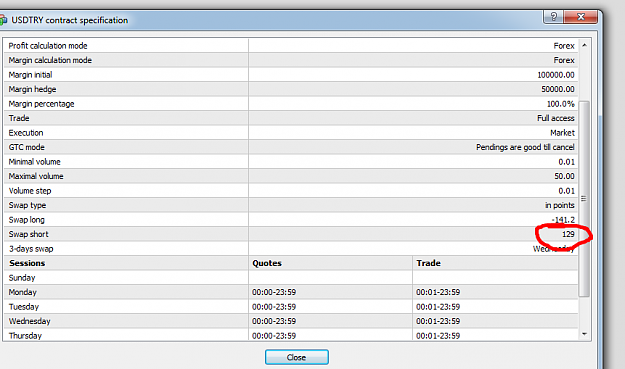
Task: Click Wednesday trade time 00:01-23:59
Action: point(438,321)
